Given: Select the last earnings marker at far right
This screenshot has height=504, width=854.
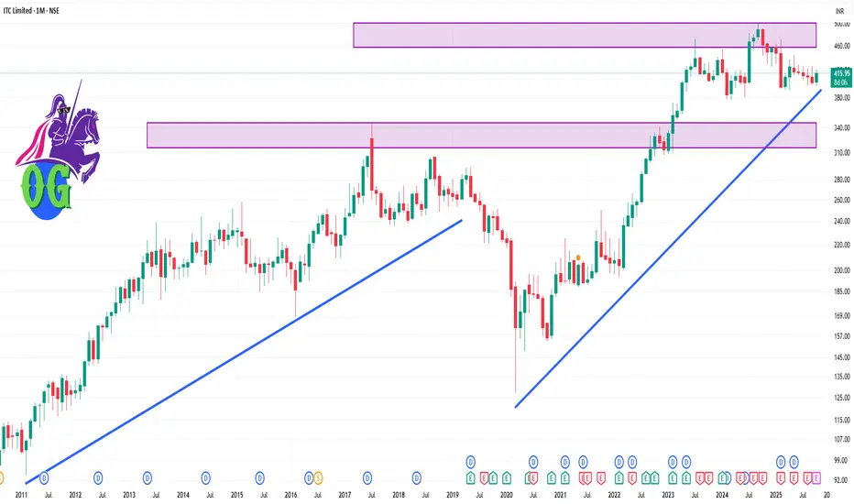Looking at the screenshot, I should point(817,477).
